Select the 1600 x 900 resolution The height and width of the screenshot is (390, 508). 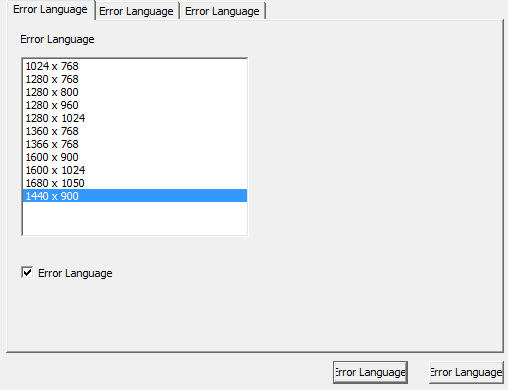[135, 157]
